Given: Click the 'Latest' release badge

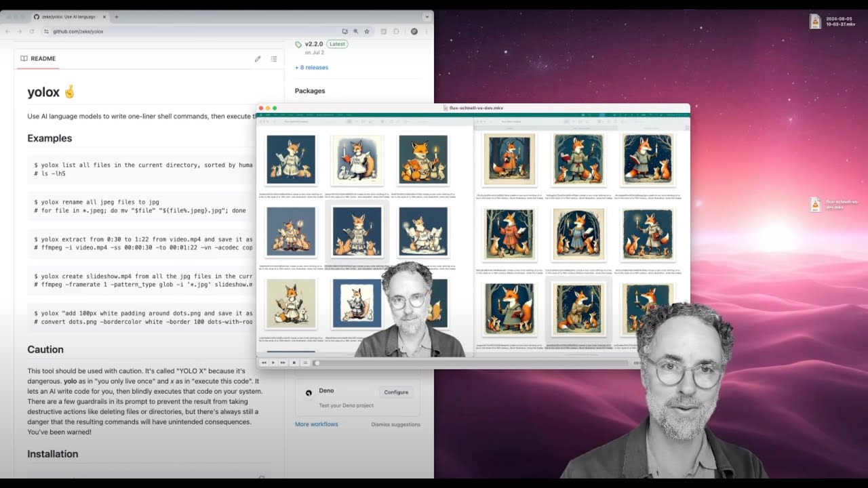Looking at the screenshot, I should pyautogui.click(x=337, y=44).
